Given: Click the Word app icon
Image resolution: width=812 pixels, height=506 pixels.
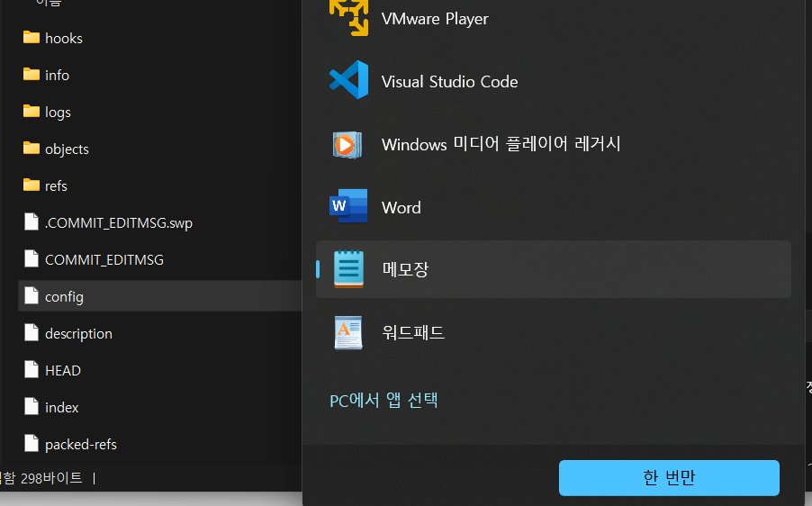Looking at the screenshot, I should coord(348,205).
